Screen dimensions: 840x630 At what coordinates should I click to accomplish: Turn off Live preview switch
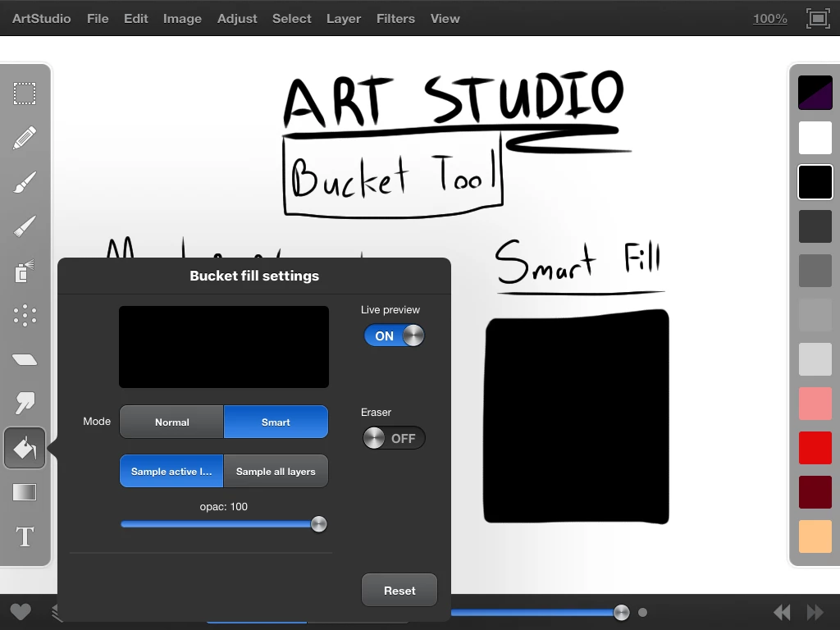point(394,336)
